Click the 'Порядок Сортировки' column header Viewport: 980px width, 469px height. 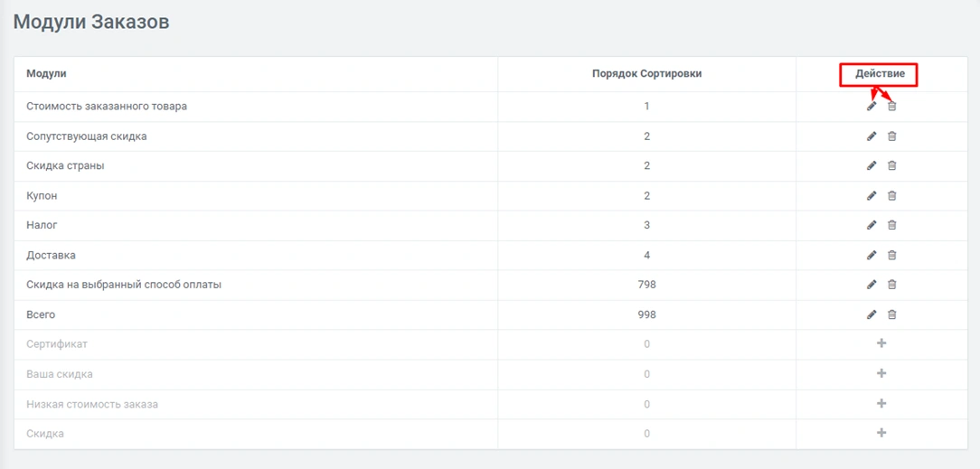click(x=646, y=74)
